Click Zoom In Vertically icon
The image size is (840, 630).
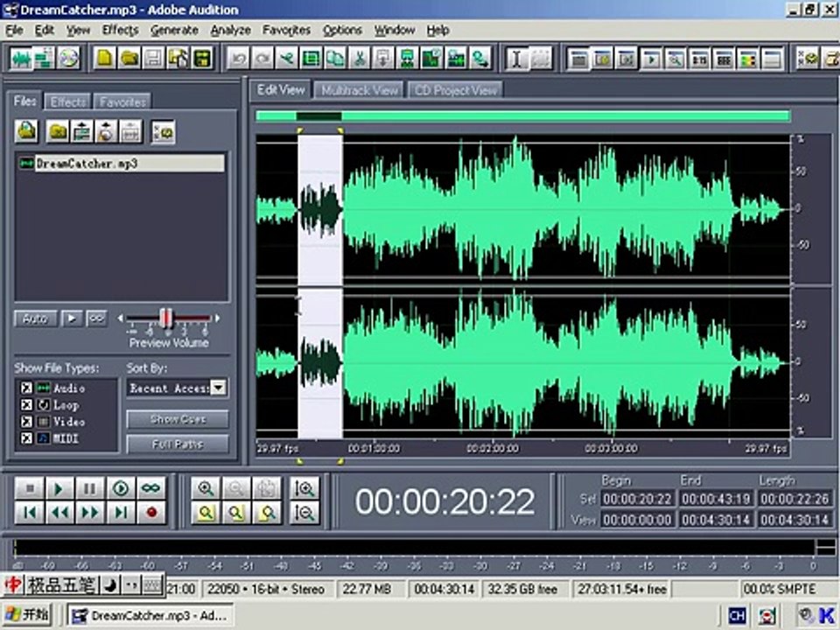pyautogui.click(x=304, y=488)
